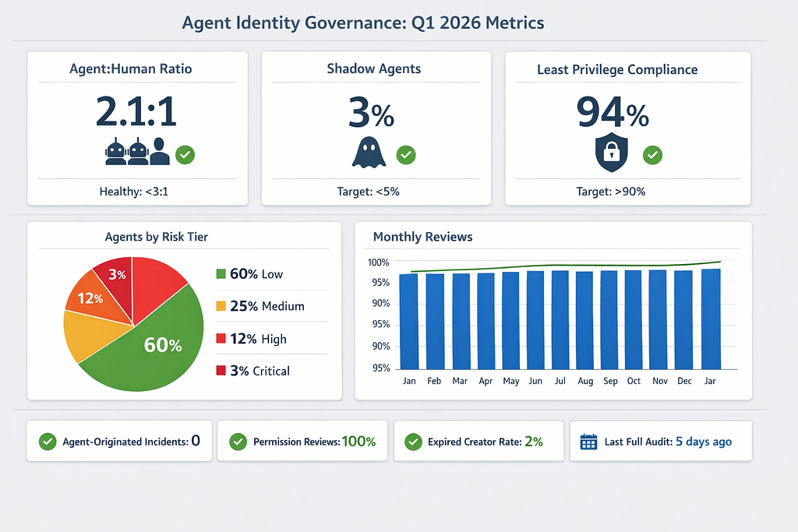The height and width of the screenshot is (532, 798).
Task: Click the Mar bar in Monthly Reviews
Action: point(461,321)
